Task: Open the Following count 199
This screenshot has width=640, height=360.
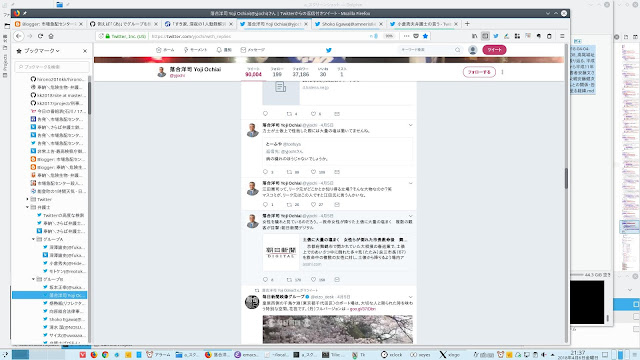Action: tap(277, 72)
